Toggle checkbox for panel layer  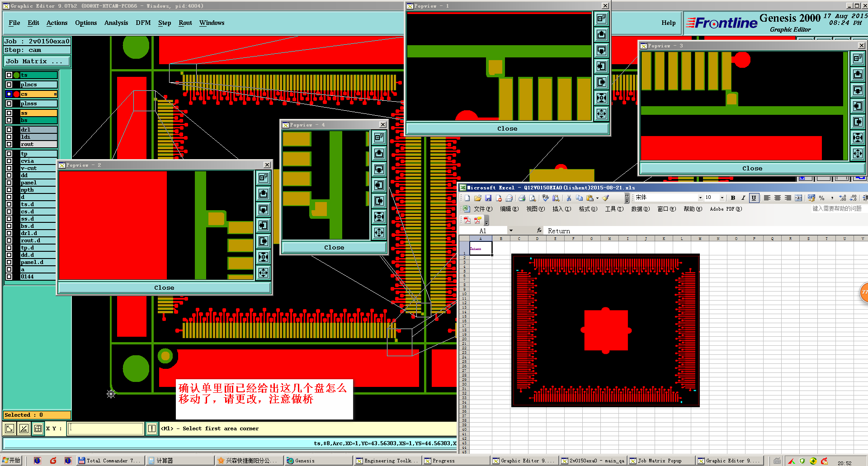(9, 183)
